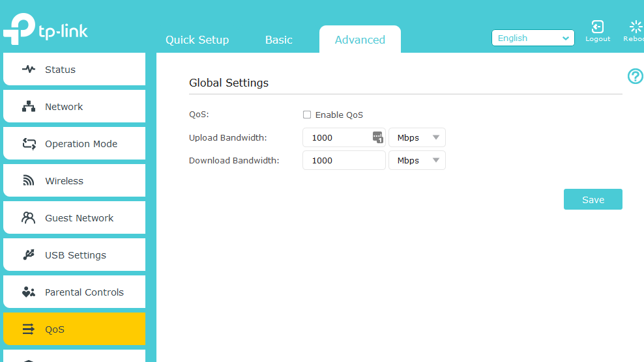Screen dimensions: 644x362
Task: Expand Upload Bandwidth Mbps unit dropdown
Action: [x=417, y=137]
